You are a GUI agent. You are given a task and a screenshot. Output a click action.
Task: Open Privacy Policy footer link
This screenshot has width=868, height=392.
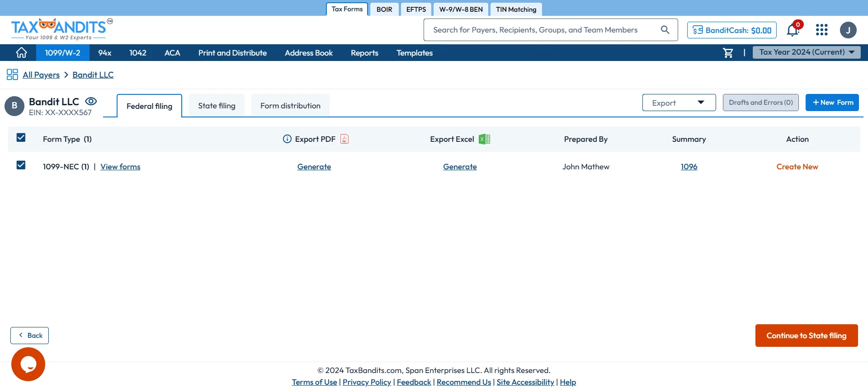[367, 382]
